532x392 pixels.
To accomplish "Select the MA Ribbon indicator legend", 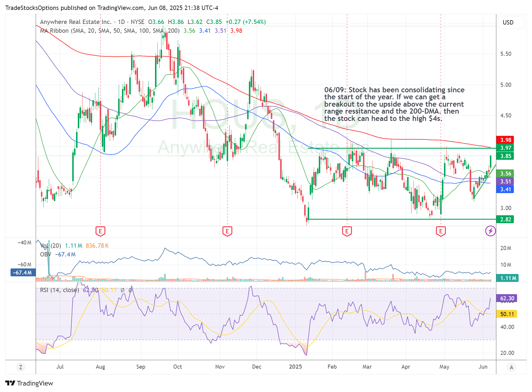I will point(110,31).
